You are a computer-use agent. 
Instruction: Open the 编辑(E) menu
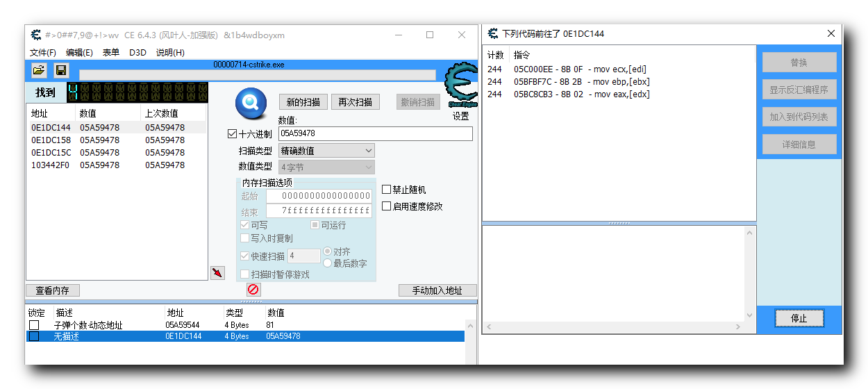(x=79, y=52)
